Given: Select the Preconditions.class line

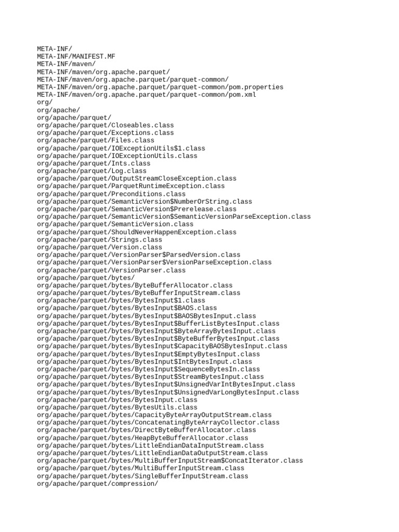Looking at the screenshot, I should (111, 194).
